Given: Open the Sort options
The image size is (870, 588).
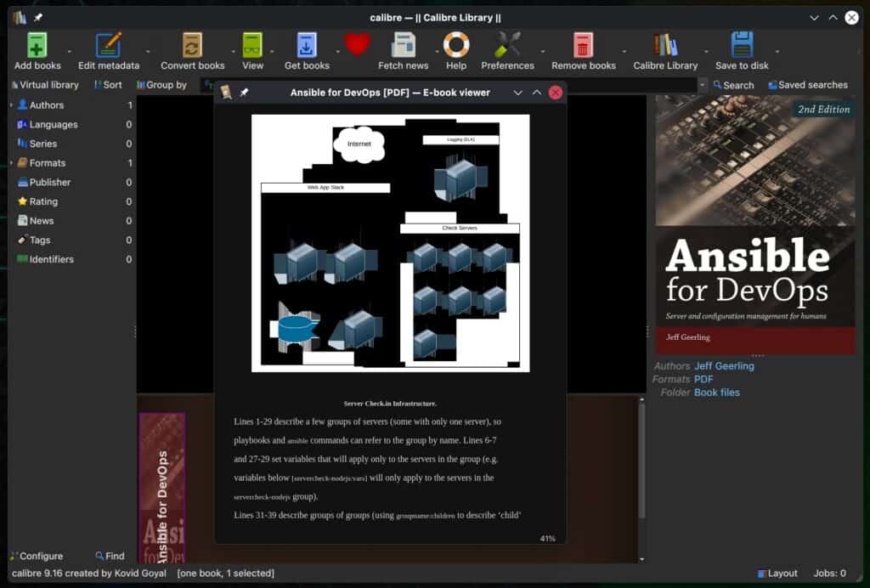Looking at the screenshot, I should (x=108, y=85).
